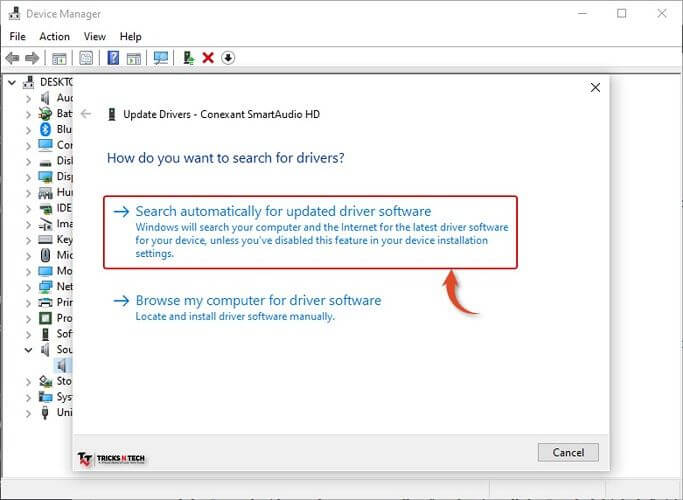Select the Monitors tree icon
683x500 pixels.
[x=45, y=271]
